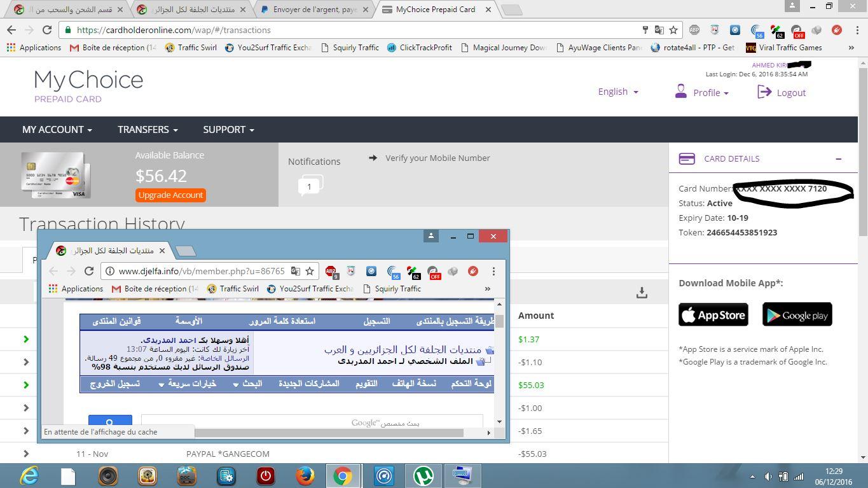Click the card details card icon
The width and height of the screenshot is (868, 488).
coord(687,159)
